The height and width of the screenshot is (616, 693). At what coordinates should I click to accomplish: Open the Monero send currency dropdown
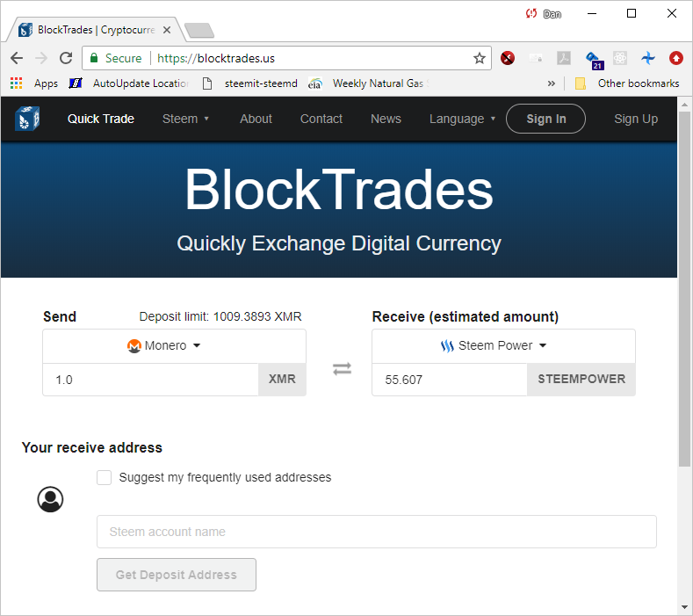(174, 346)
